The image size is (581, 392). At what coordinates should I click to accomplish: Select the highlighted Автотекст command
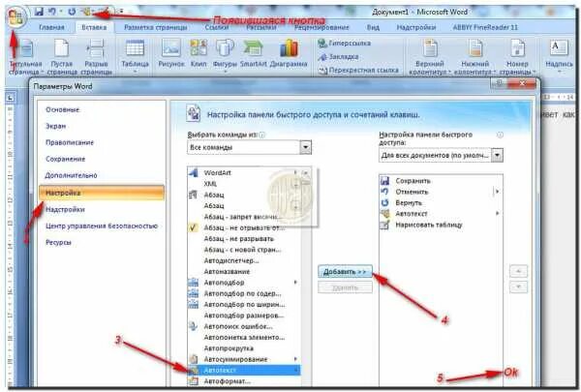click(245, 370)
